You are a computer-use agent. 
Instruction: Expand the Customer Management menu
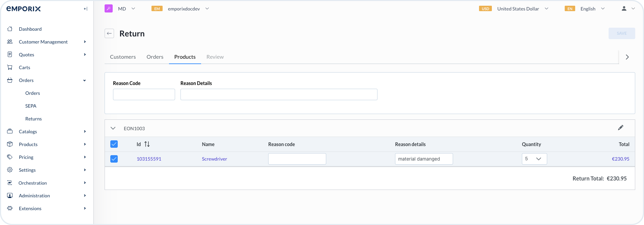pos(43,42)
